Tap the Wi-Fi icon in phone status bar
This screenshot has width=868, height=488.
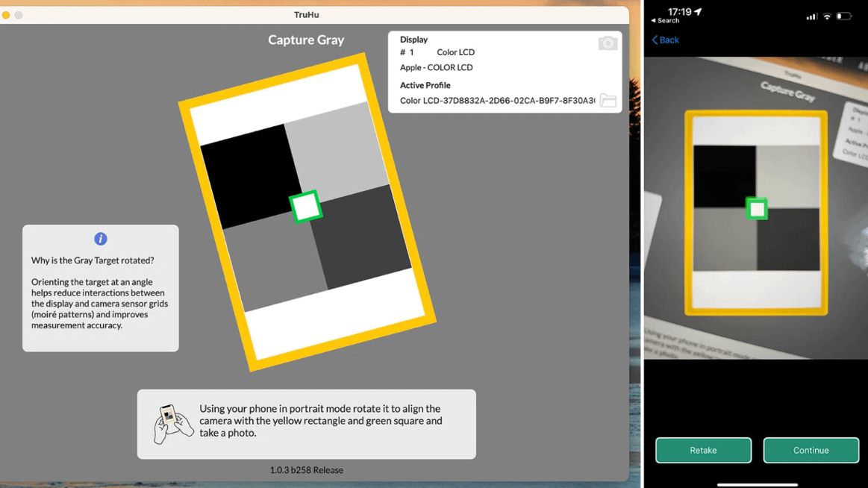point(827,16)
